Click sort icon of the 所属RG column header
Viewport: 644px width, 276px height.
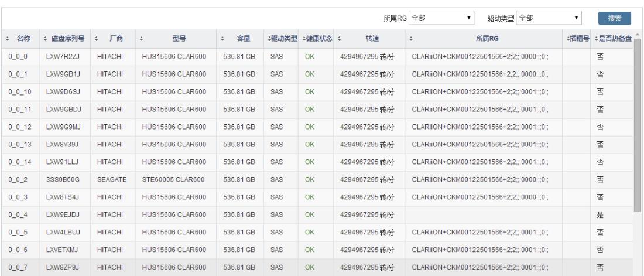(x=411, y=39)
